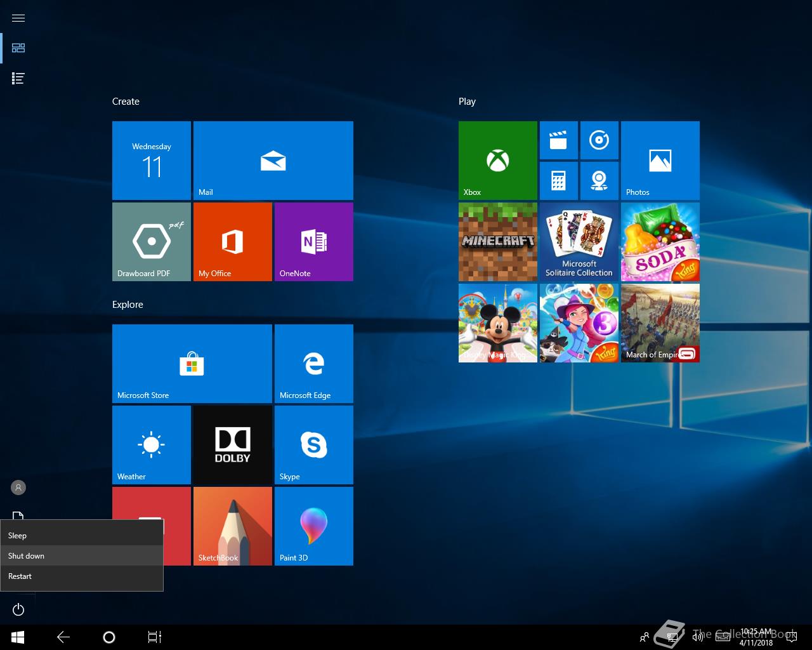Open the Microsoft Store tile
812x650 pixels.
coord(192,364)
